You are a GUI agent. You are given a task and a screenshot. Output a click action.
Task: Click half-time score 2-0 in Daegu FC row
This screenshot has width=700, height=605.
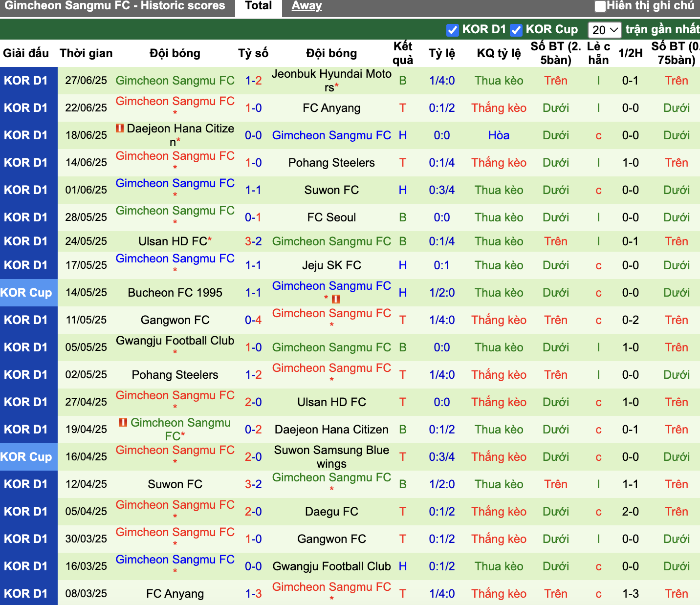tap(630, 512)
